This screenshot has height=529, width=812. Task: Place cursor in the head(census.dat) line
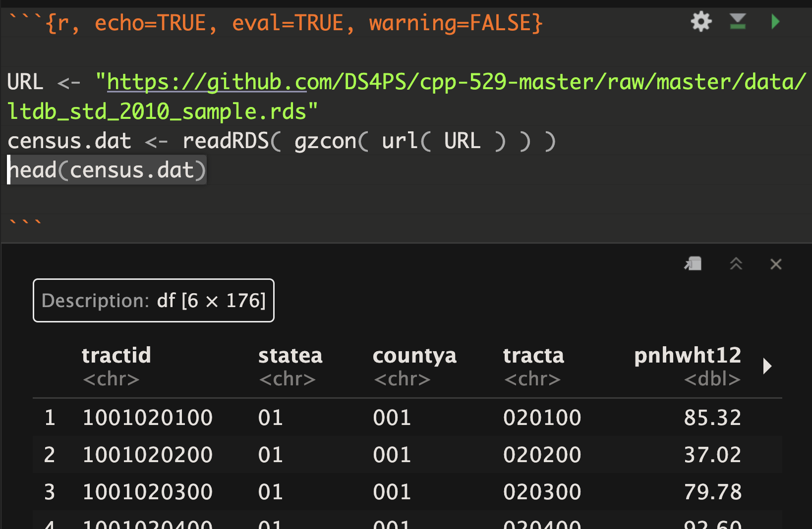tap(107, 169)
